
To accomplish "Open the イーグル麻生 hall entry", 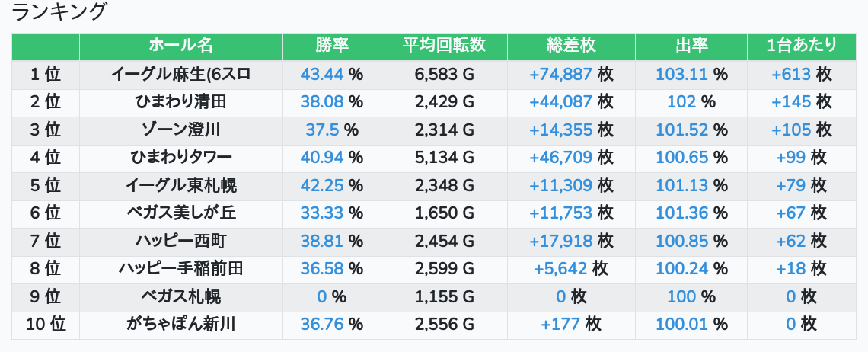I will point(180,74).
